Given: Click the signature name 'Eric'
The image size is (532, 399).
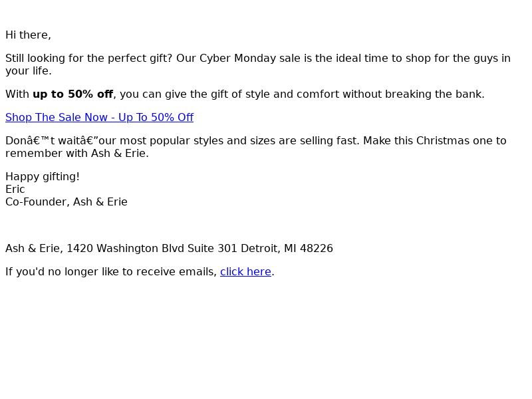Looking at the screenshot, I should click(x=15, y=190).
